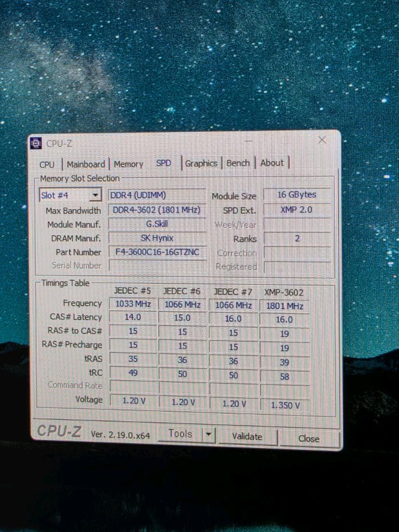399x532 pixels.
Task: Switch to the CPU tab
Action: 47,164
